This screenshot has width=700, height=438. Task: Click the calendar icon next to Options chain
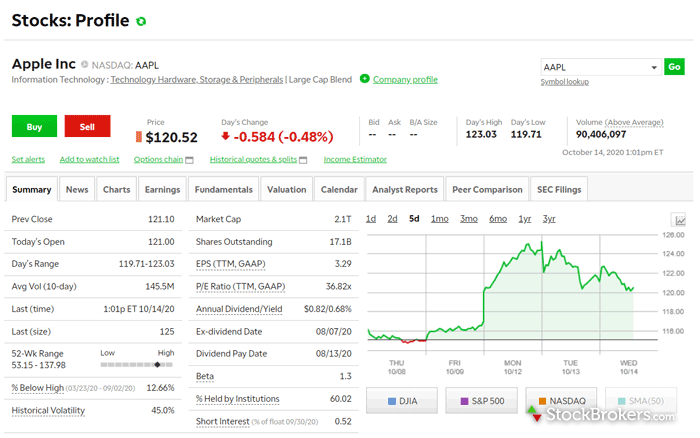coord(190,160)
